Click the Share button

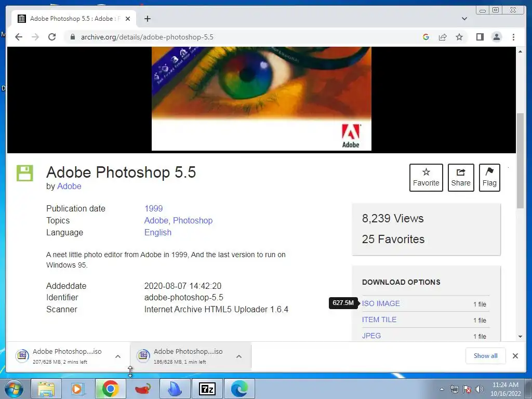461,178
